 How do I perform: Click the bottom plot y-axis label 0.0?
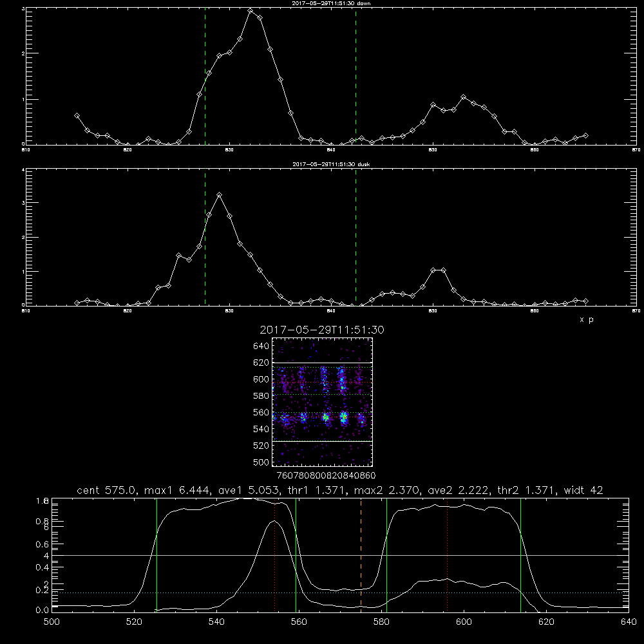(43, 611)
